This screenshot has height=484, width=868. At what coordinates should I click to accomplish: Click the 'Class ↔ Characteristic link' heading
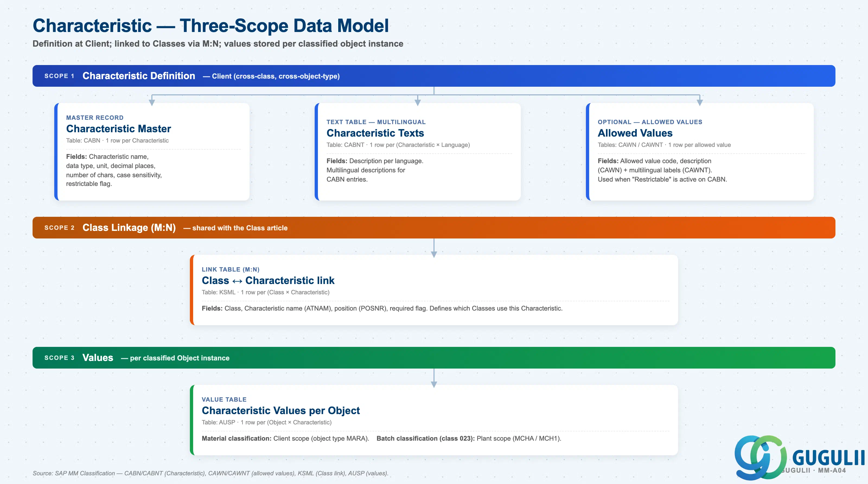[268, 280]
